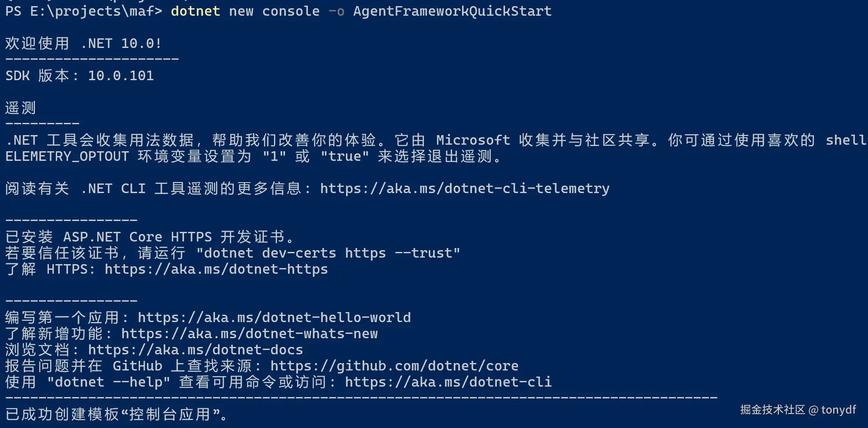Visit the github.com/dotnet/core URL

[394, 366]
